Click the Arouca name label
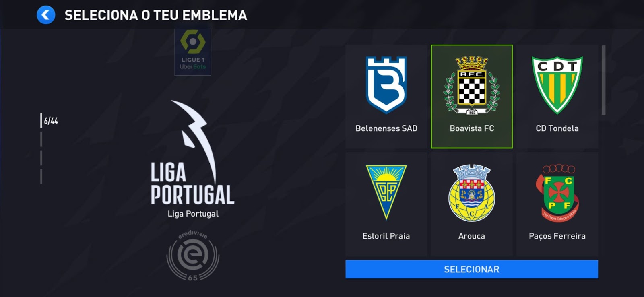Viewport: 644px width, 297px height. coord(472,236)
